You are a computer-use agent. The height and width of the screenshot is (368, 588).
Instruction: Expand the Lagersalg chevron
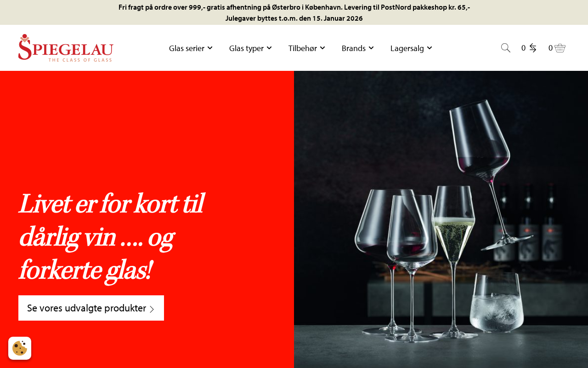pos(430,48)
